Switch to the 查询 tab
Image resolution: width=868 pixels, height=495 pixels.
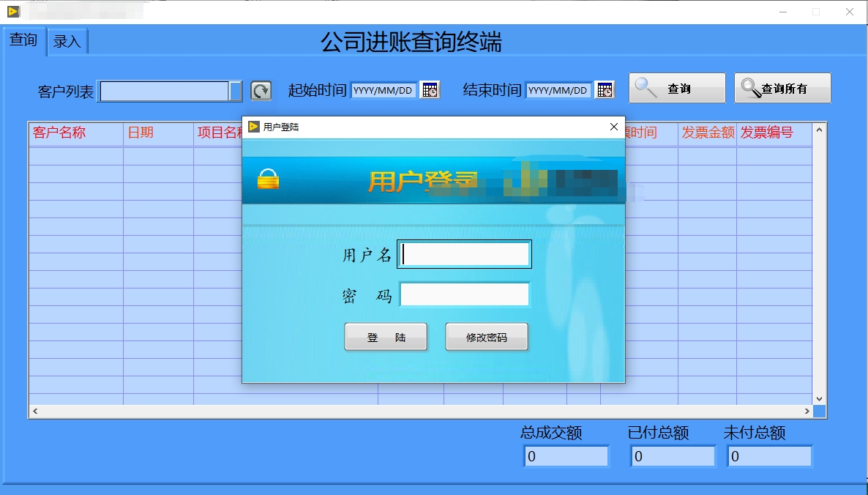point(23,42)
